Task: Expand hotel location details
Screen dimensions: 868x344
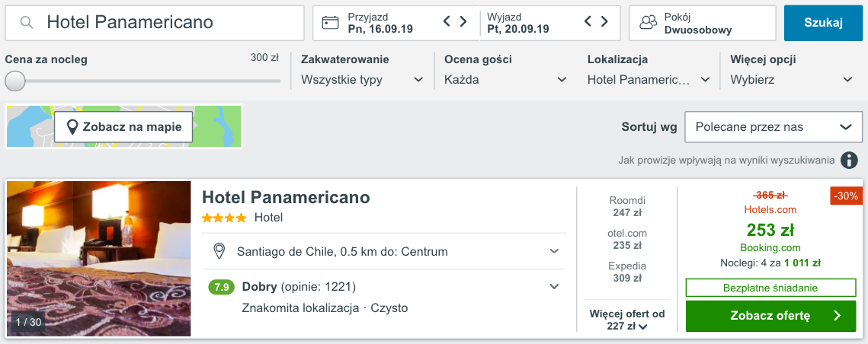Action: point(554,251)
